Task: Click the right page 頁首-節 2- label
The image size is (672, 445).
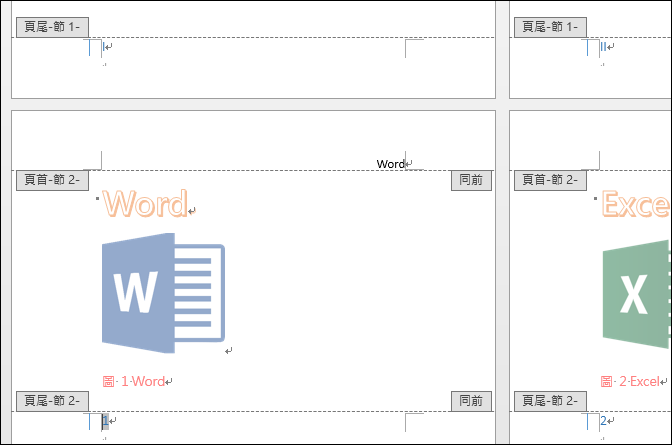Action: [550, 180]
